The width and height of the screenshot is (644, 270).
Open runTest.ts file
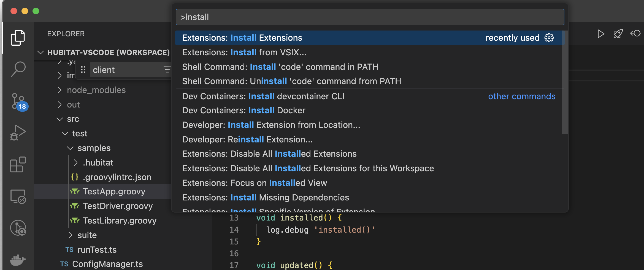97,250
